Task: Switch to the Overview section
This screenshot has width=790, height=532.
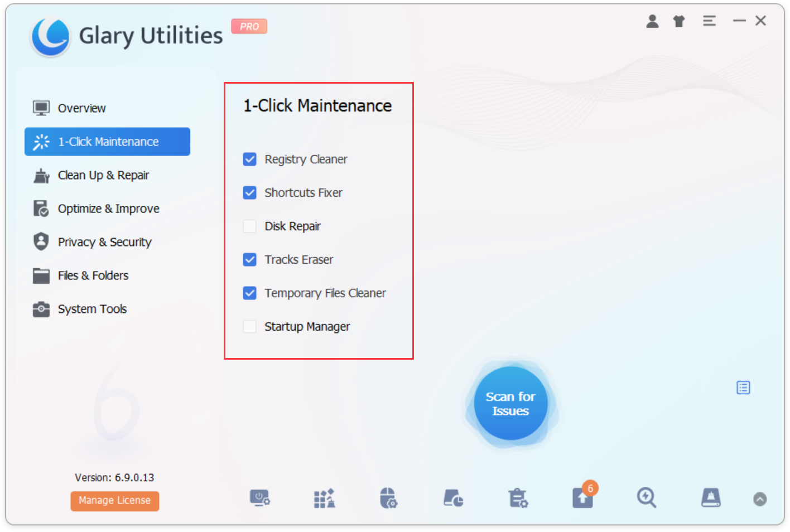Action: click(x=81, y=108)
